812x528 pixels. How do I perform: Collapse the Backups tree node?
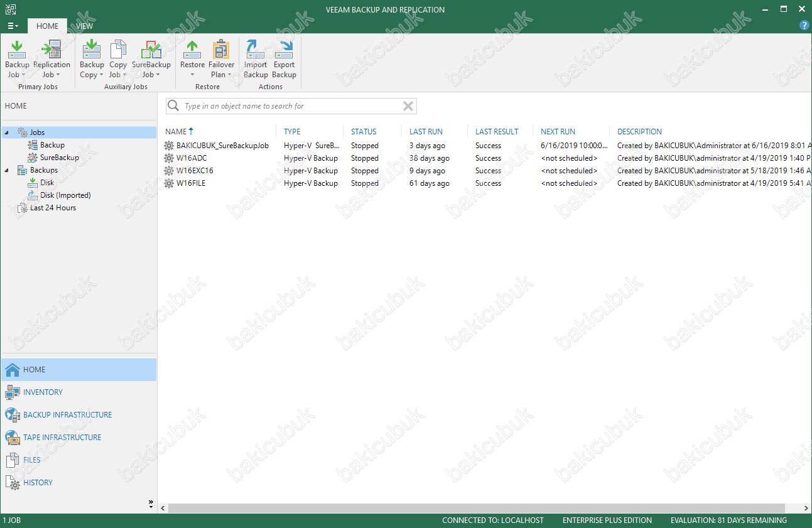click(x=6, y=170)
